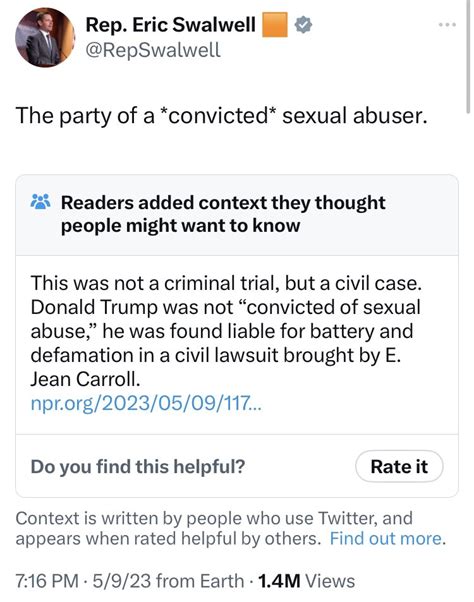The image size is (474, 602).
Task: Open Rep. Eric Swalwell's profile picture
Action: pyautogui.click(x=45, y=37)
